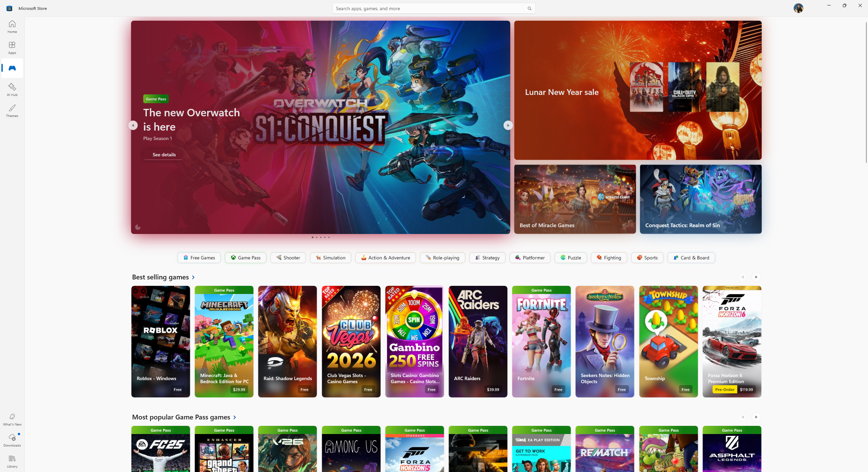Open the Apps section icon
Image resolution: width=868 pixels, height=472 pixels.
click(12, 47)
